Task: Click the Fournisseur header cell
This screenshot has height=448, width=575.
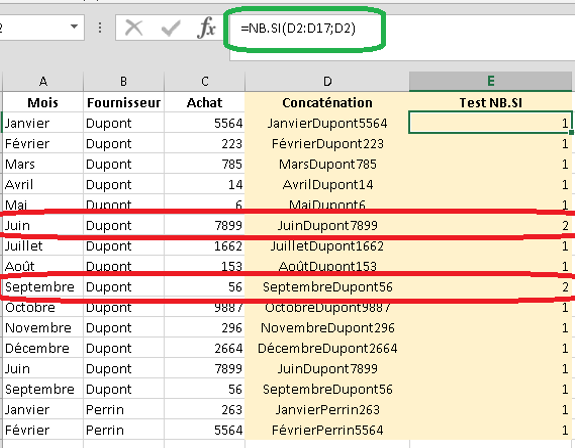Action: [x=124, y=103]
